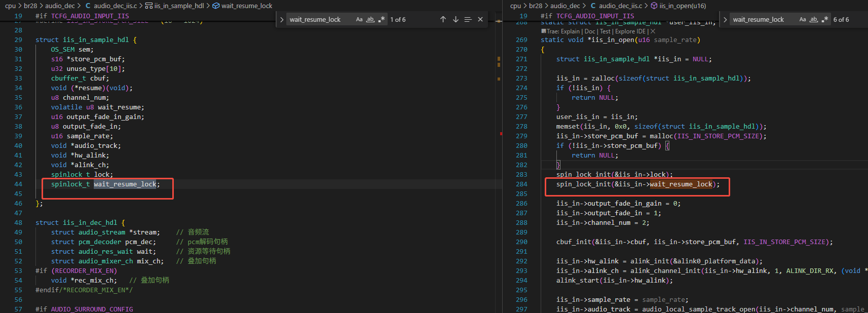Click 'cbuf_init' call on line 290
Viewport: 868px width, 313px height.
(x=574, y=242)
